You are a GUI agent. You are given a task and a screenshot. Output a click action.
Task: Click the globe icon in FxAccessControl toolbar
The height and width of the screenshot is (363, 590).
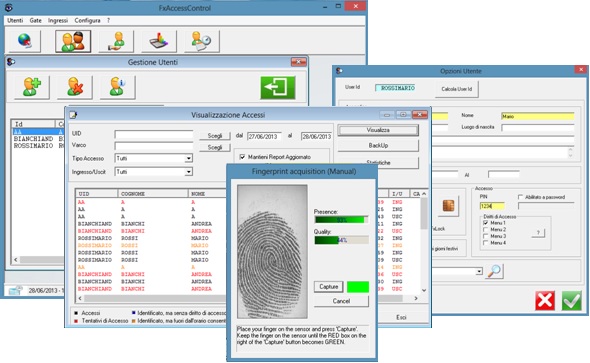(24, 41)
